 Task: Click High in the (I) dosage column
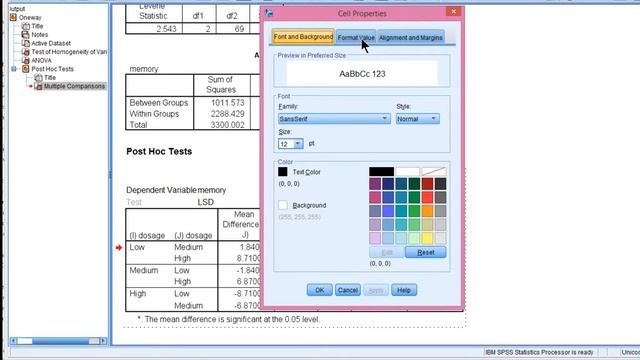pyautogui.click(x=138, y=293)
